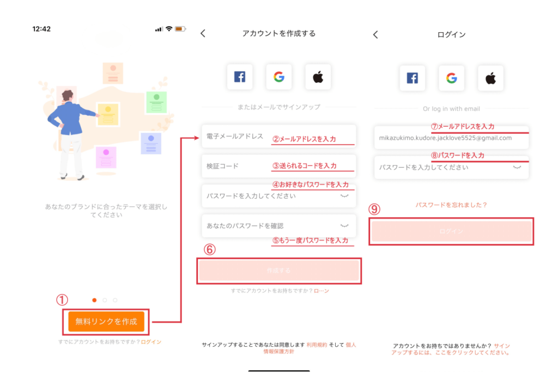The width and height of the screenshot is (558, 392).
Task: Show password in login password field
Action: [x=517, y=167]
